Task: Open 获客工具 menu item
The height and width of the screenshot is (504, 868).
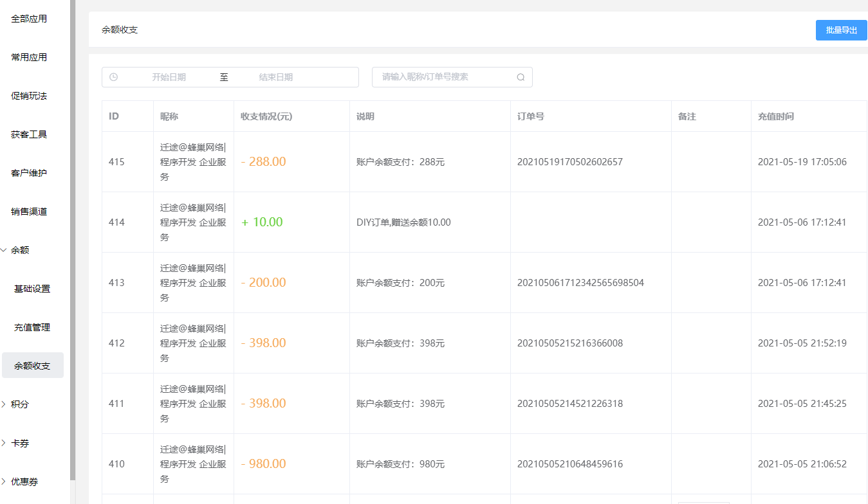Action: 29,134
